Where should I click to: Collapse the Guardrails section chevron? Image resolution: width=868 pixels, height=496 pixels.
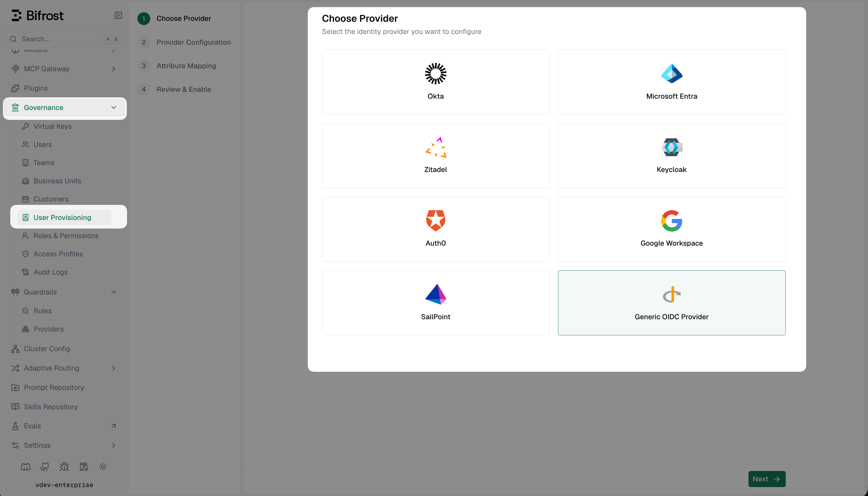click(x=114, y=292)
